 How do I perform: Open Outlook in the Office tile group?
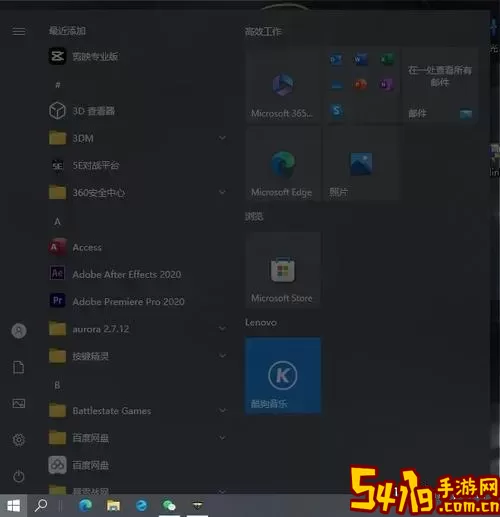(x=336, y=60)
